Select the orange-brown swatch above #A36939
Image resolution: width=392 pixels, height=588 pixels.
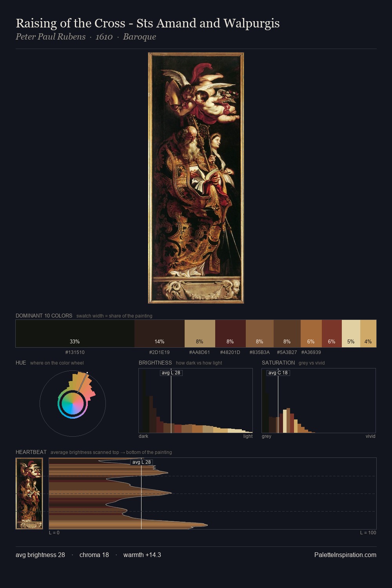click(x=311, y=334)
